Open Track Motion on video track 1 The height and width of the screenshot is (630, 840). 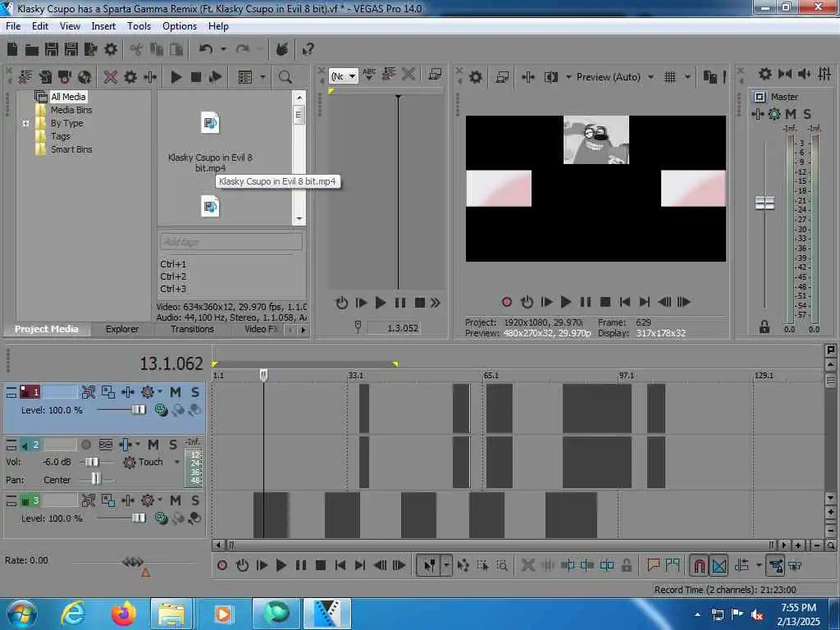(x=89, y=392)
